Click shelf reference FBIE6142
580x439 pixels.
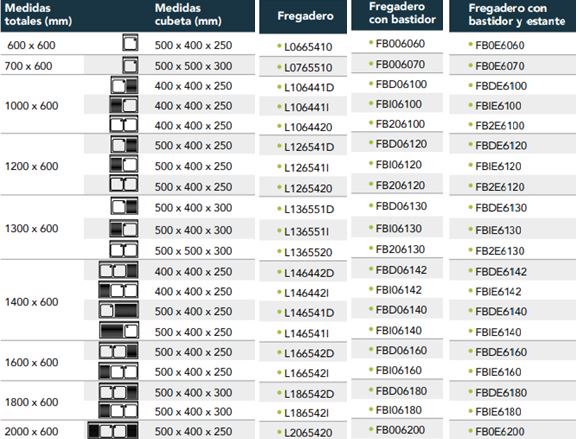point(498,292)
